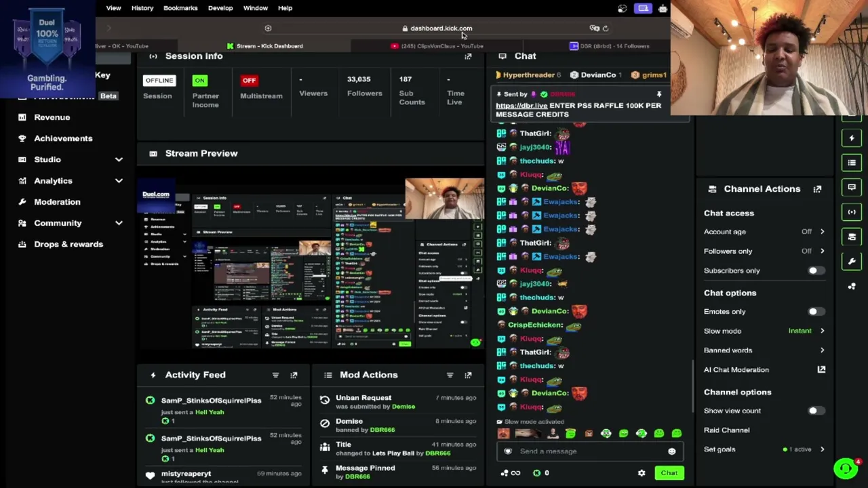Open the History menu
The height and width of the screenshot is (488, 868).
pos(142,8)
